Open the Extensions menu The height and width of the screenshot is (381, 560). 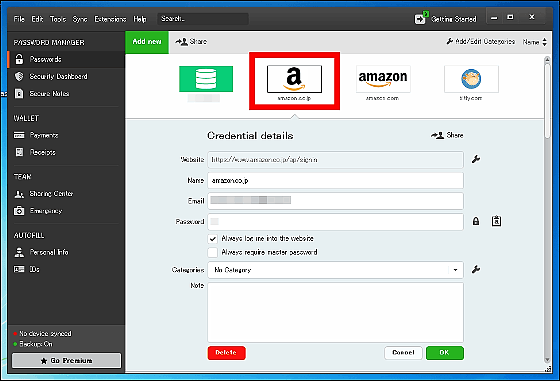pos(110,19)
